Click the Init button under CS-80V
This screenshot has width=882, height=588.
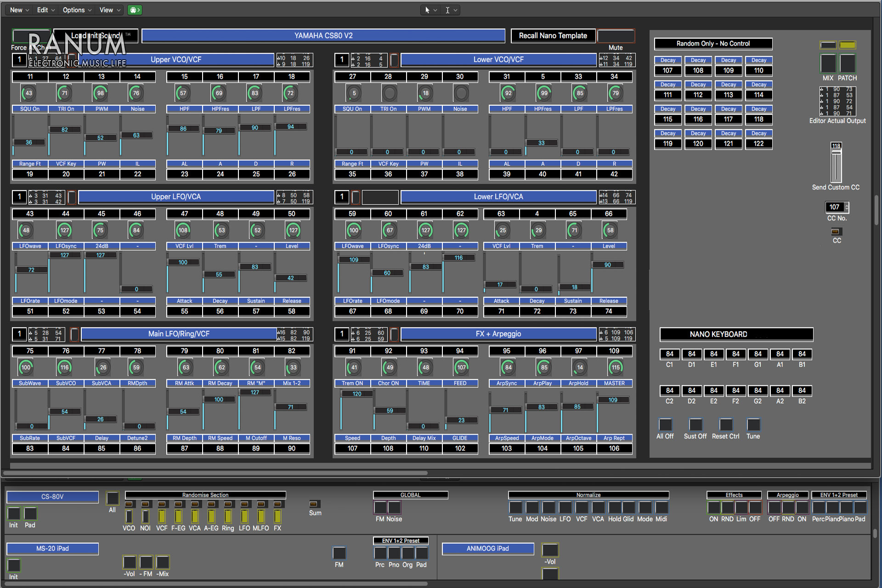coord(14,514)
